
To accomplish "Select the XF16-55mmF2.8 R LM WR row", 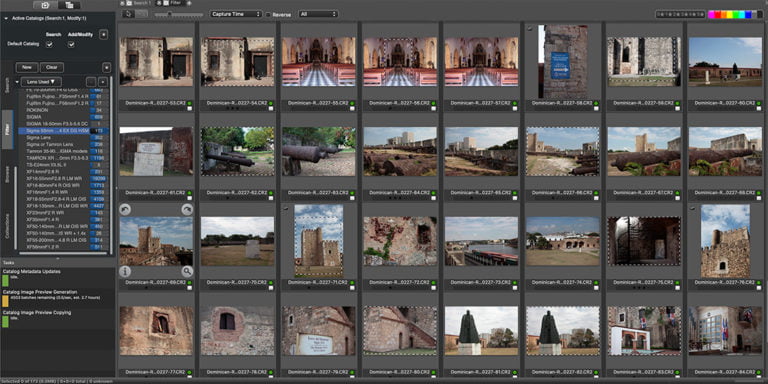I will coord(64,179).
